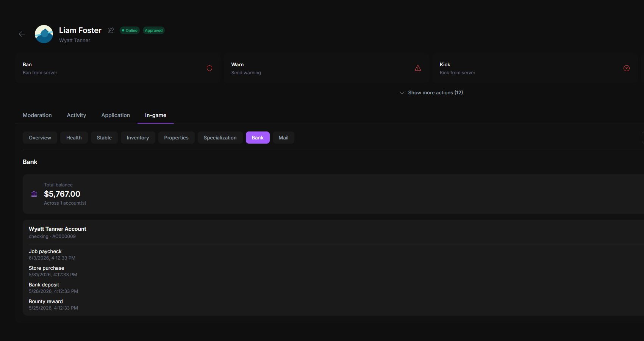Show the Stable sub-tab

[x=104, y=138]
